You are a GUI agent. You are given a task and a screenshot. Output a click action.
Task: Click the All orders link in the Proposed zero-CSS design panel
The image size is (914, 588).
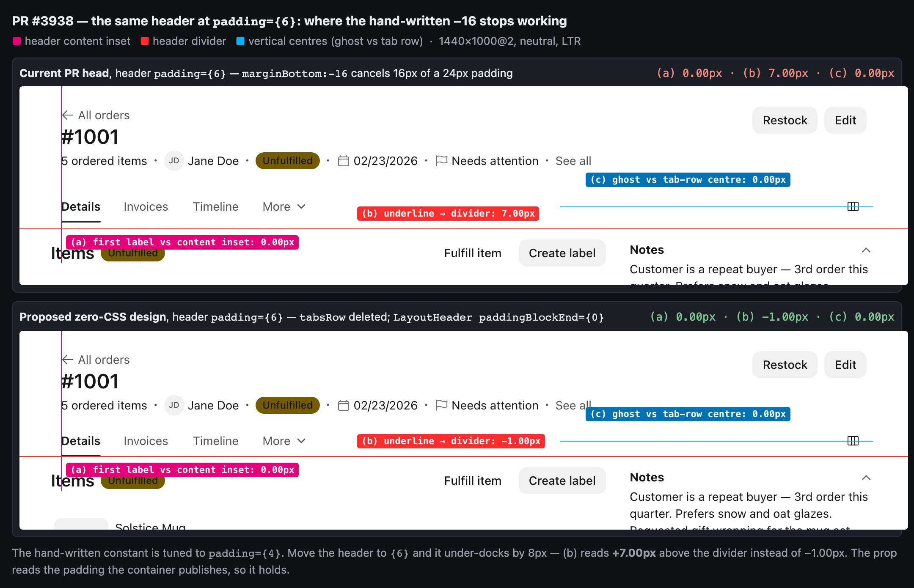pos(104,360)
